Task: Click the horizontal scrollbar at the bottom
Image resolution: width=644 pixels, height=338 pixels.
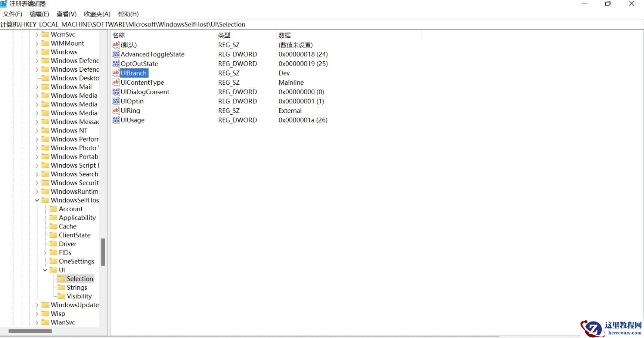Action: click(30, 331)
